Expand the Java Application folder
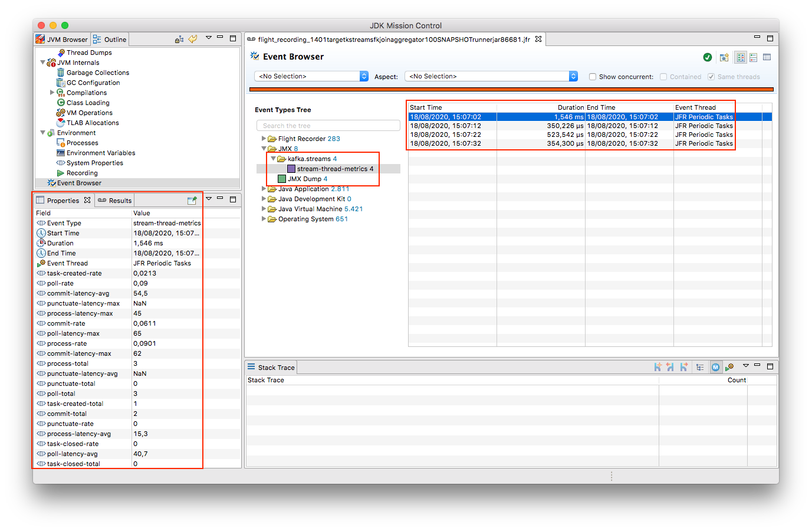Screen dimensions: 812x531 click(x=264, y=189)
